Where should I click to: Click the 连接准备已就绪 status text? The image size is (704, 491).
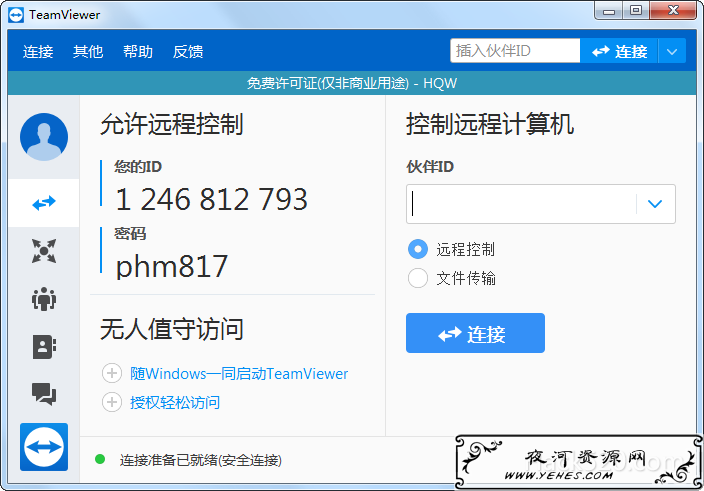[x=201, y=460]
